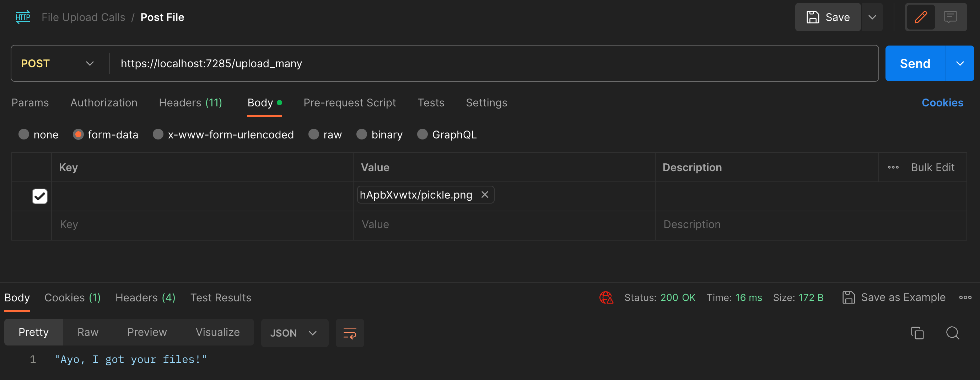Remove the pickle.png file with X
This screenshot has height=380, width=980.
click(x=485, y=195)
